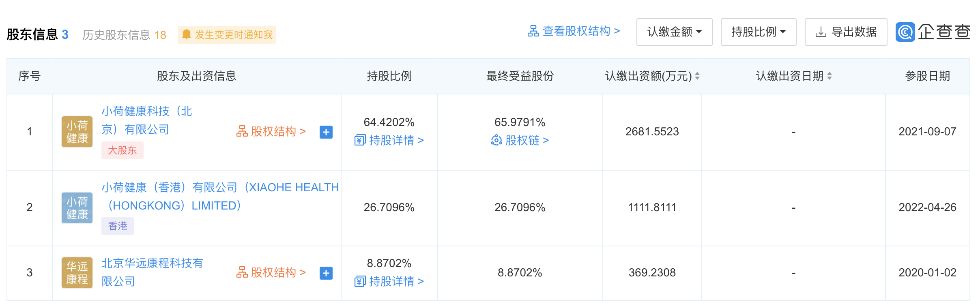Screen dimensions: 980x308
Task: Click 股权结构 link for first shareholder
Action: click(x=271, y=131)
